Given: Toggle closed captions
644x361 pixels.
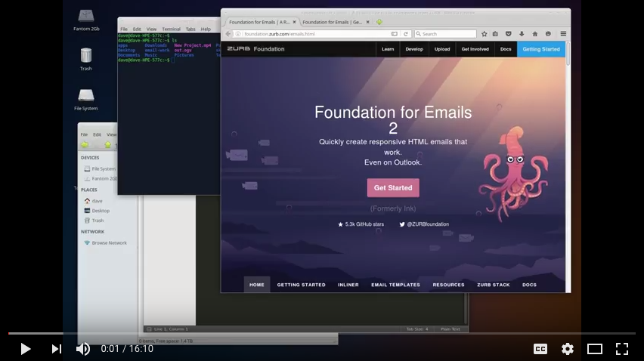Looking at the screenshot, I should pos(540,349).
